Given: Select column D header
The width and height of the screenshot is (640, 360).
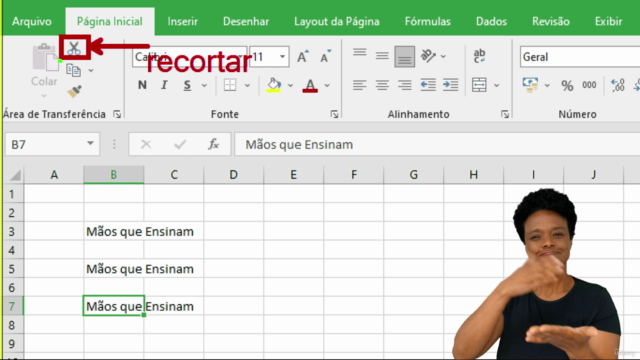Looking at the screenshot, I should point(233,175).
